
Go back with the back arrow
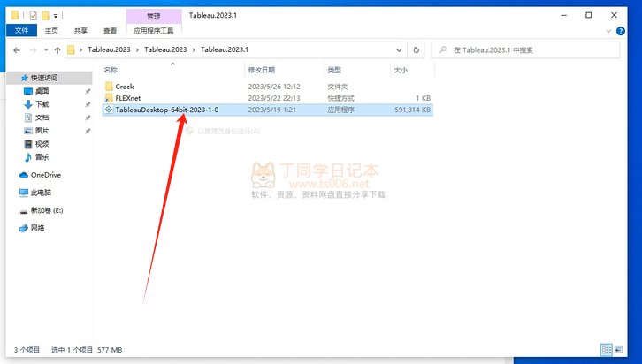pyautogui.click(x=17, y=50)
